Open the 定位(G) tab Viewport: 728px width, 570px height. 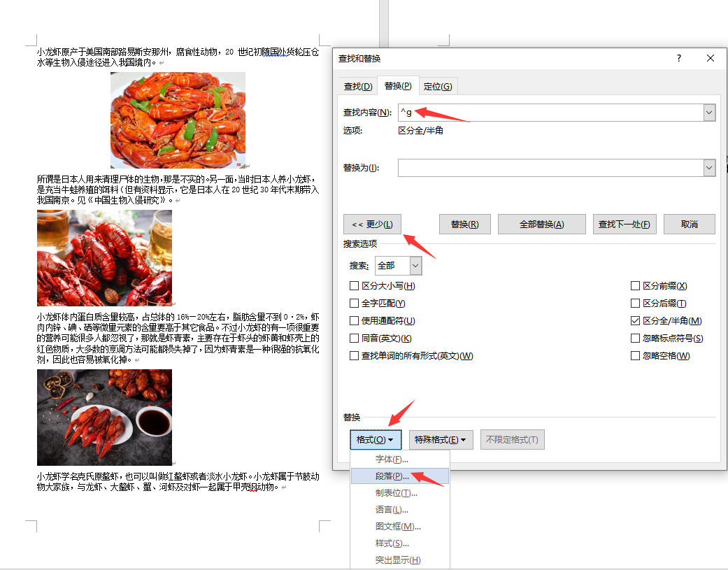tap(438, 87)
